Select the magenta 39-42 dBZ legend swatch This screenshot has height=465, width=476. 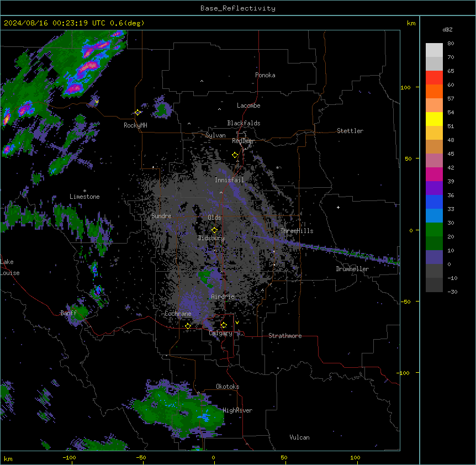(434, 174)
